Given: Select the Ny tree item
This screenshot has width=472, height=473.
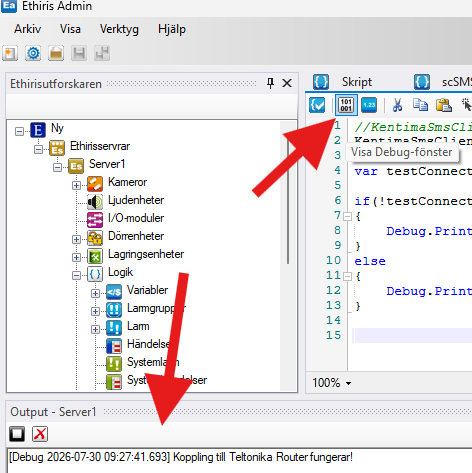Looking at the screenshot, I should pyautogui.click(x=57, y=128).
